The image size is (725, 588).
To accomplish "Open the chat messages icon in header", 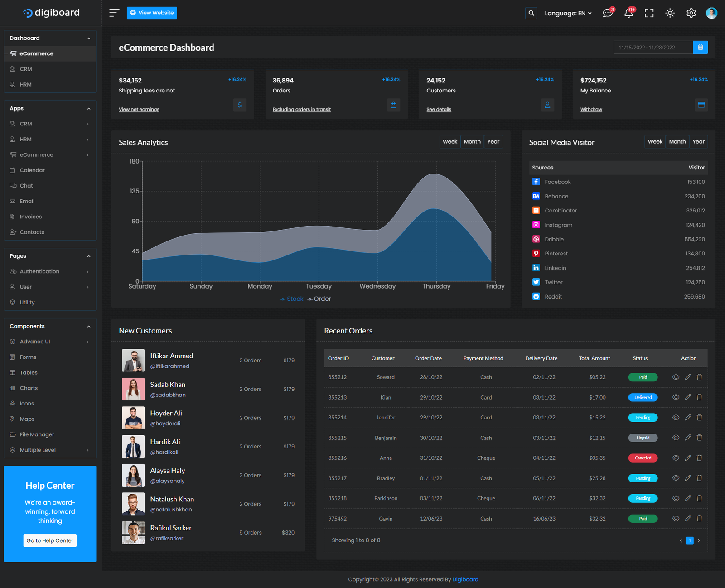I will pyautogui.click(x=607, y=13).
